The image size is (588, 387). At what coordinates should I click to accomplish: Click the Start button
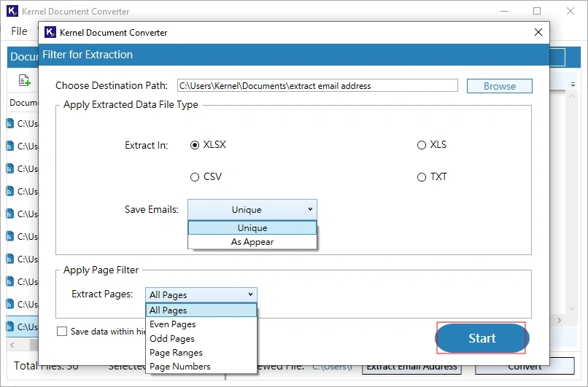[x=482, y=338]
